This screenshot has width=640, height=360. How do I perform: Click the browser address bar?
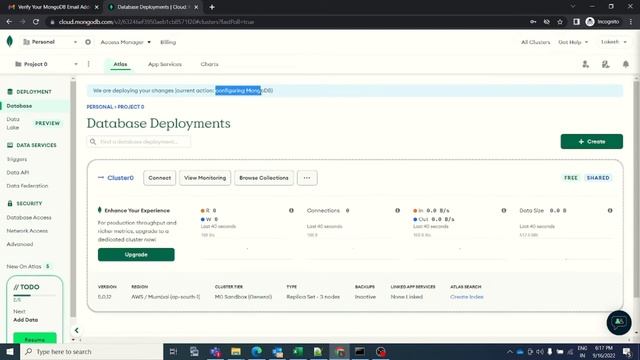[x=286, y=22]
